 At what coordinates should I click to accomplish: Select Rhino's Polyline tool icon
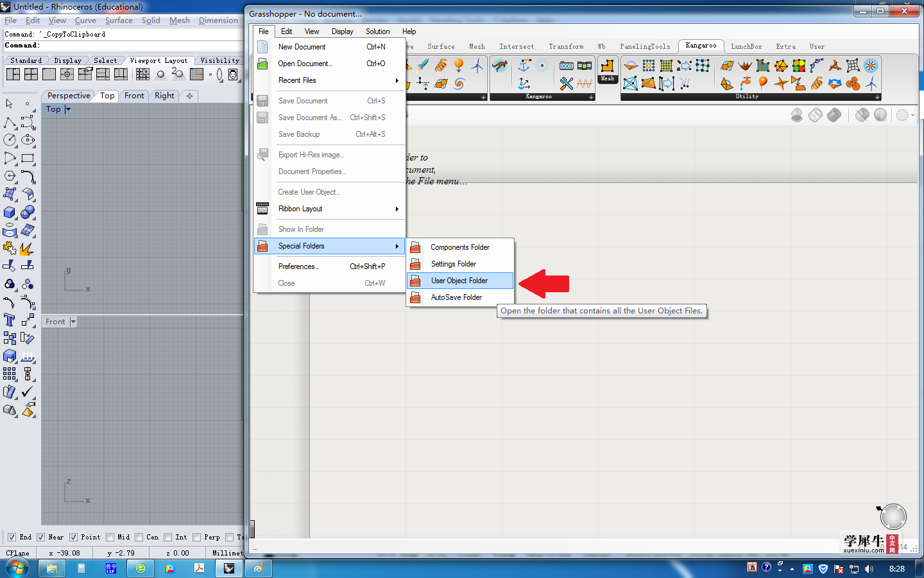[10, 121]
